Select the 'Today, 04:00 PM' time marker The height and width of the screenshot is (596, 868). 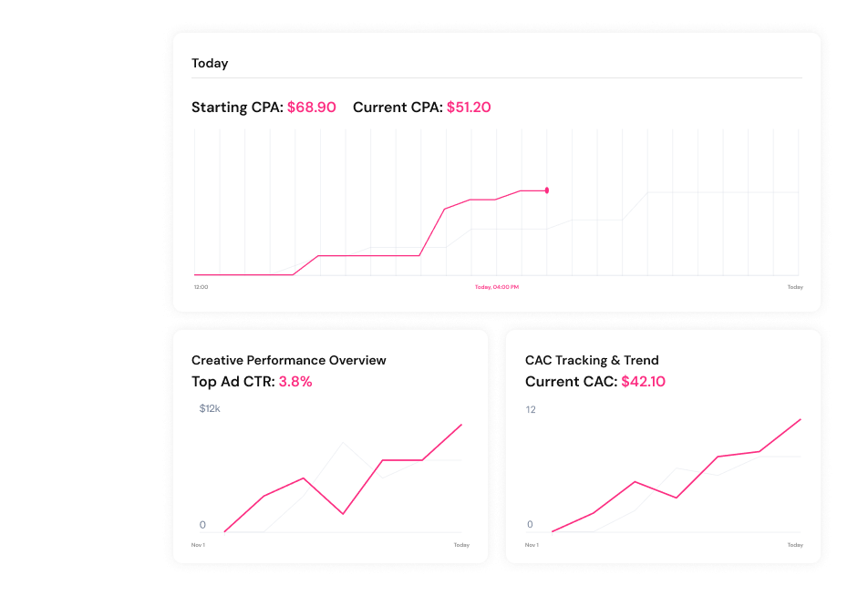[x=497, y=287]
